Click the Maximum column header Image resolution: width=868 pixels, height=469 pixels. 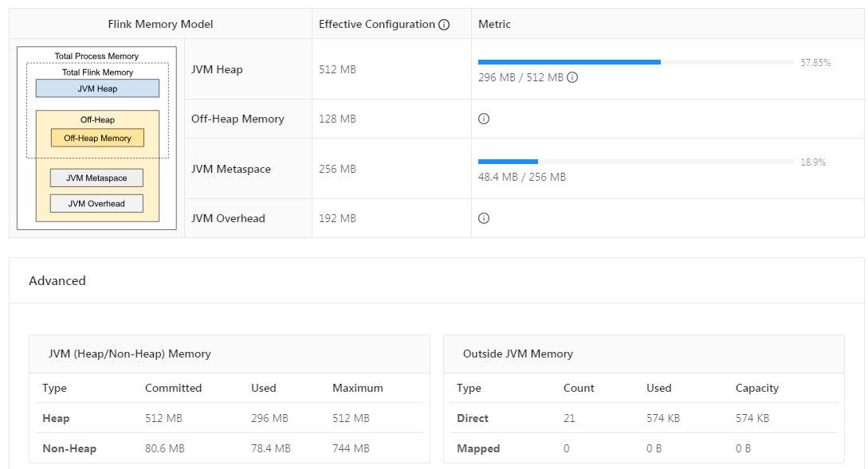click(x=358, y=389)
